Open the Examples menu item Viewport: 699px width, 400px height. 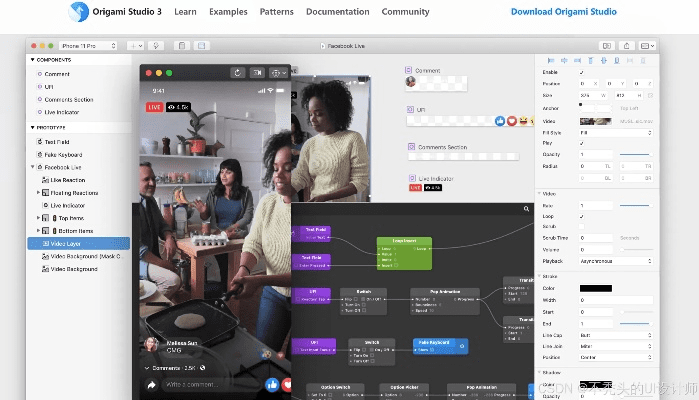click(228, 12)
